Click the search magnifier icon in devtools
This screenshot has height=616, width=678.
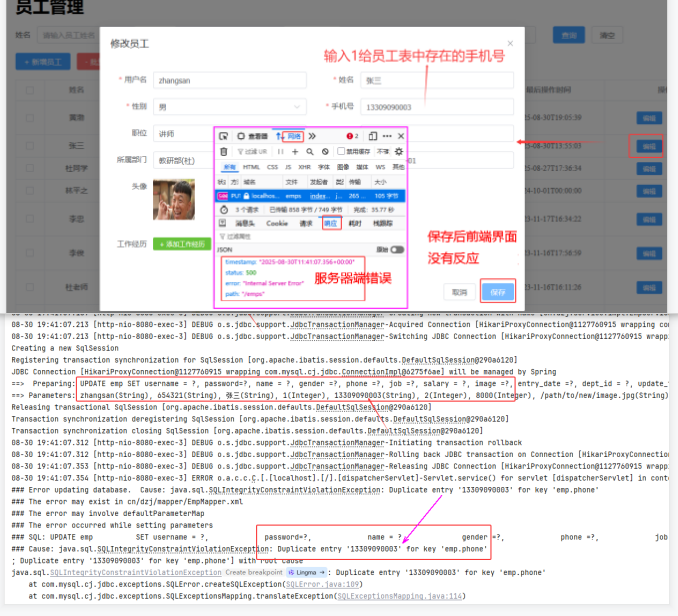point(311,152)
